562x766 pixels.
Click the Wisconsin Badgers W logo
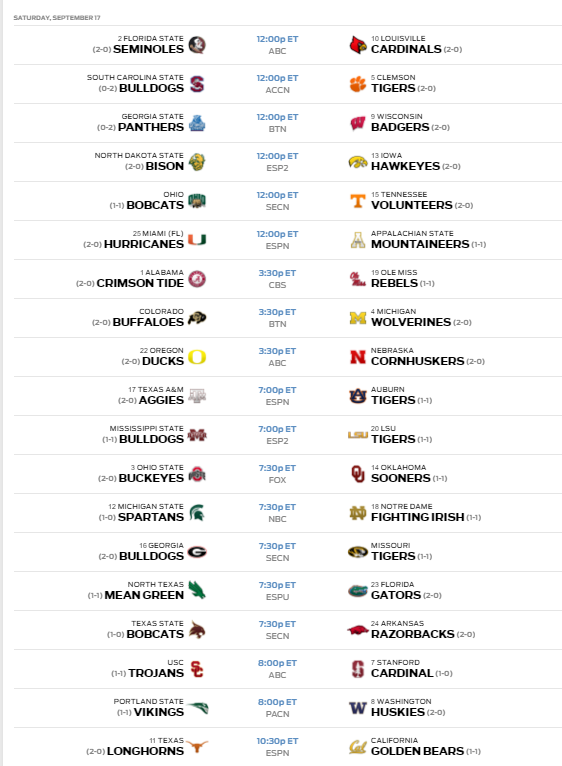(358, 123)
